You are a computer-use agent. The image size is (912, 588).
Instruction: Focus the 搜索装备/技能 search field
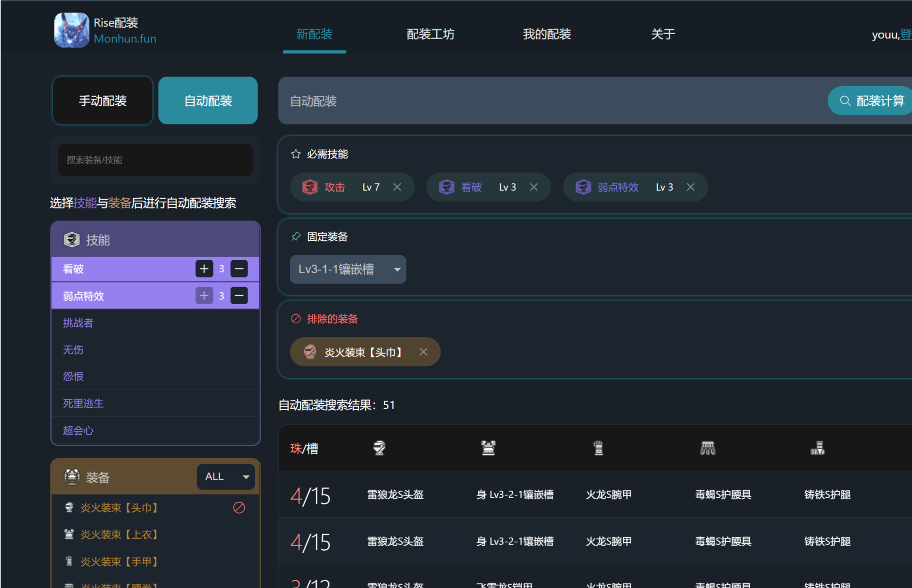pos(155,160)
